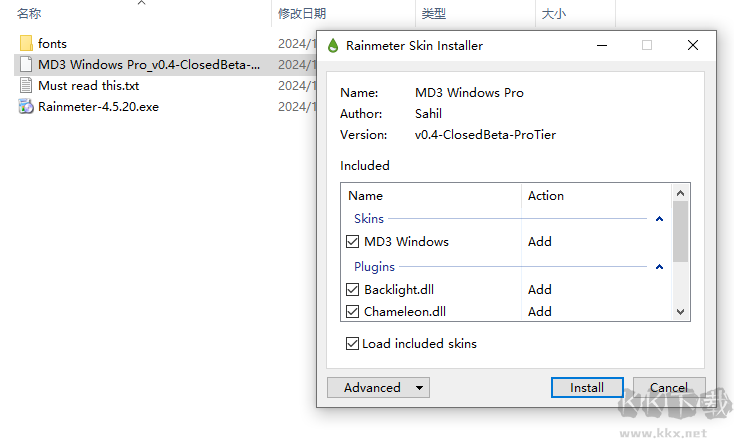Toggle the Load included skins checkbox

point(352,344)
